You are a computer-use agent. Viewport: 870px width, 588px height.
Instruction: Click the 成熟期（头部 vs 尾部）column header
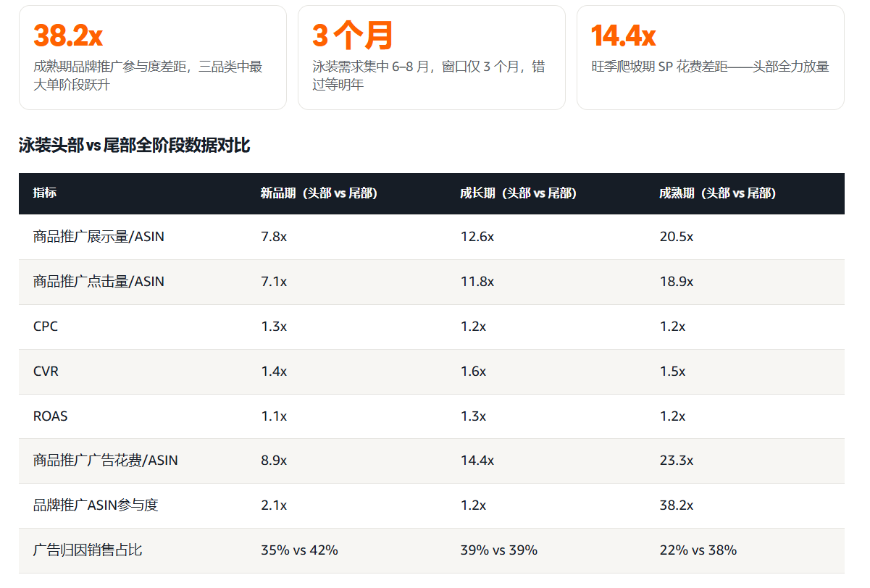pos(717,193)
